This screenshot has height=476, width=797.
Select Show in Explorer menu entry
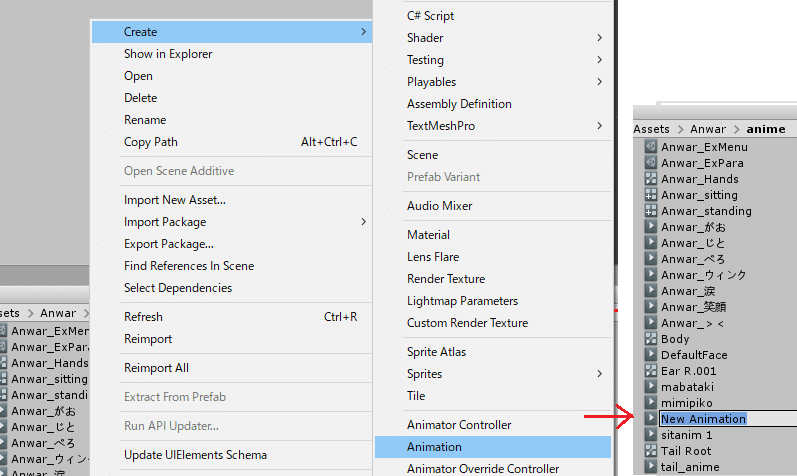168,54
